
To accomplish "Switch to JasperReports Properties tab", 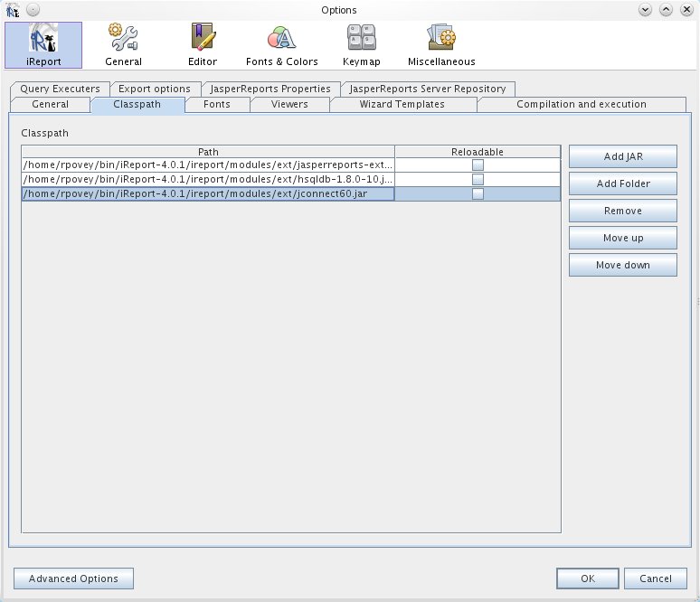I will click(270, 89).
